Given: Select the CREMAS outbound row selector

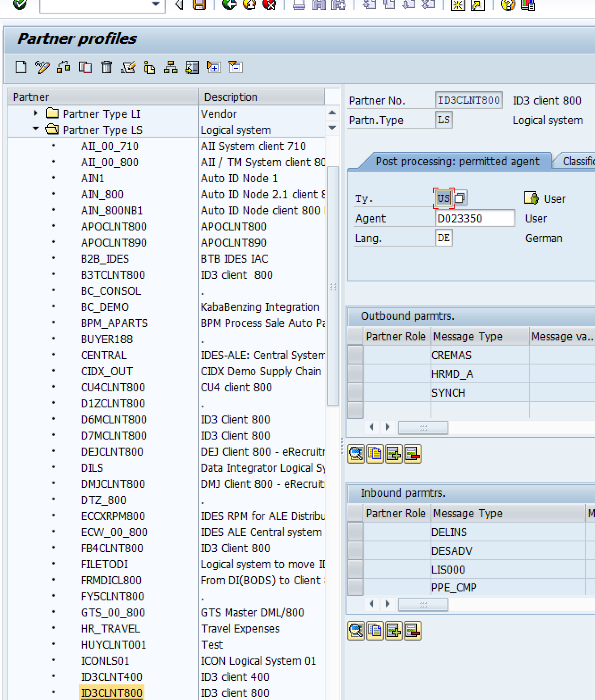Looking at the screenshot, I should click(355, 355).
